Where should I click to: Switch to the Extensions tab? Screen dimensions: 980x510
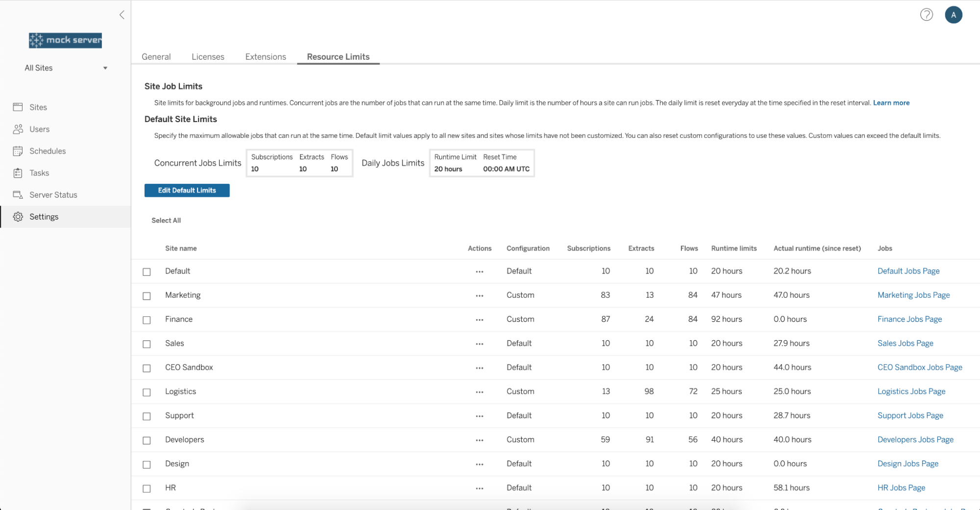265,57
